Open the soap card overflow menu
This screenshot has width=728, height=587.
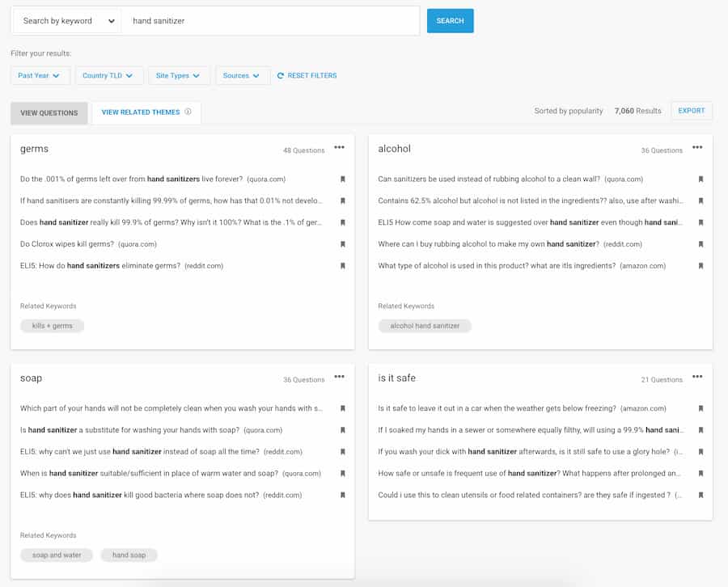339,378
